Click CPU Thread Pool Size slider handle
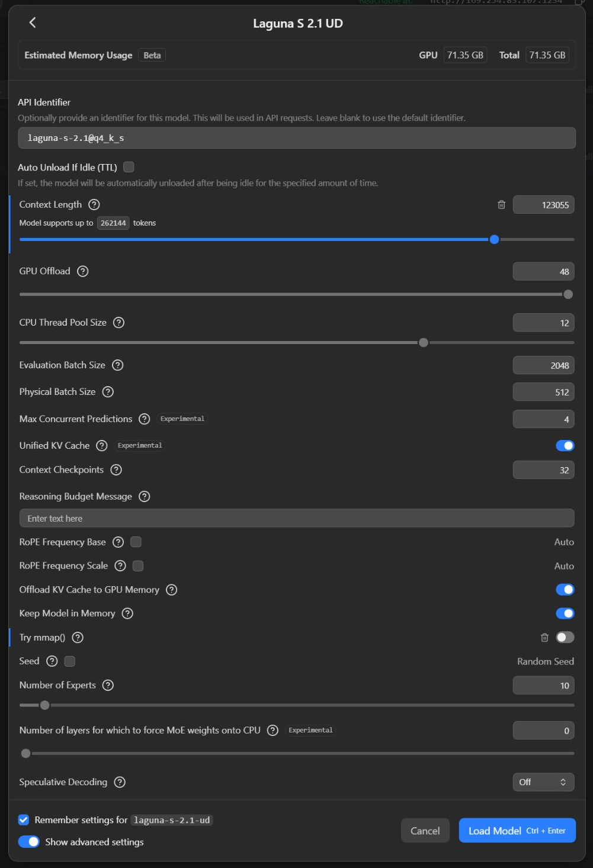This screenshot has height=868, width=593. pos(424,343)
